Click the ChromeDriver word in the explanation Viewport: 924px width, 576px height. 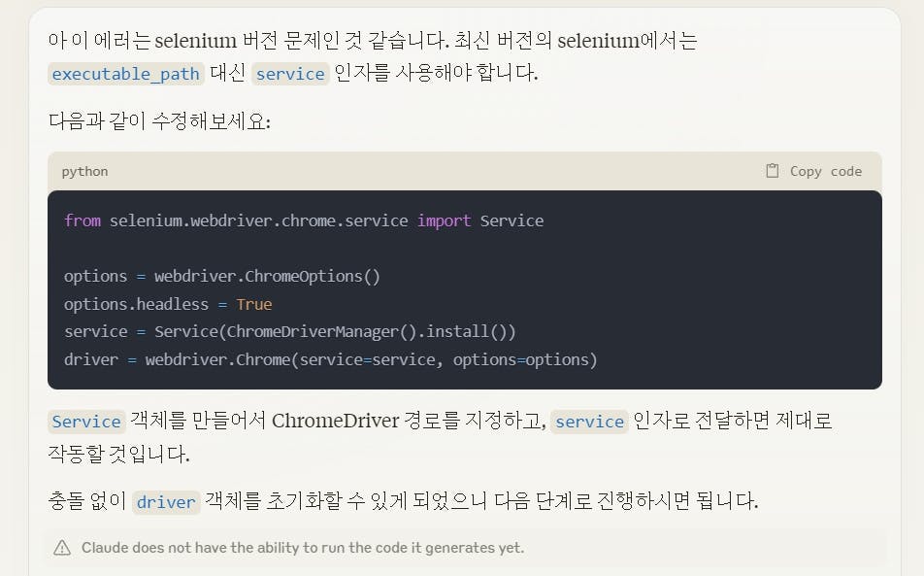point(336,421)
